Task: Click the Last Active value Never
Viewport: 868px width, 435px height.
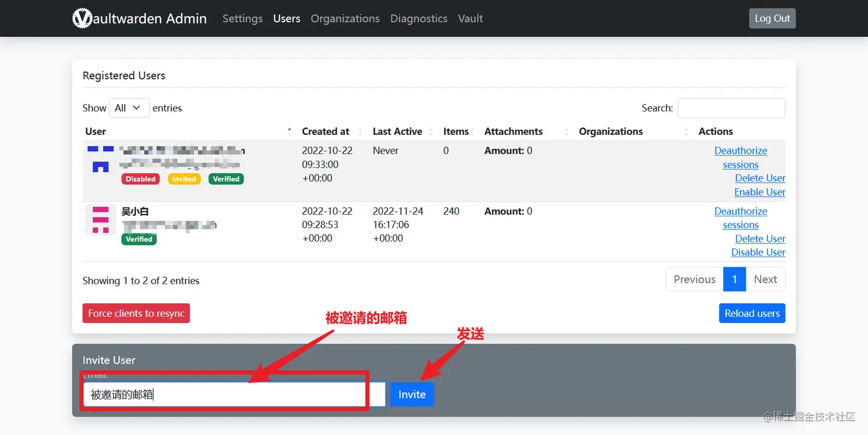Action: (386, 150)
